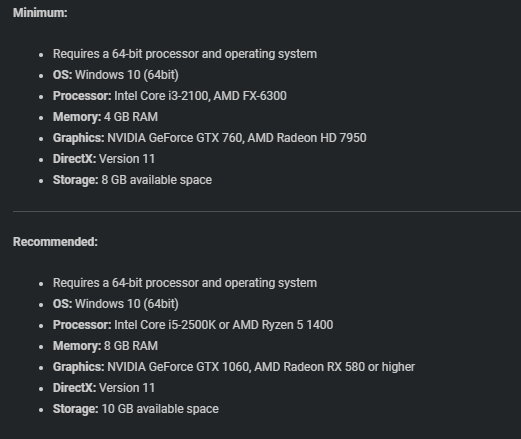This screenshot has height=439, width=521.
Task: Click the AMD Ryzen 5 1400 text
Action: (283, 325)
